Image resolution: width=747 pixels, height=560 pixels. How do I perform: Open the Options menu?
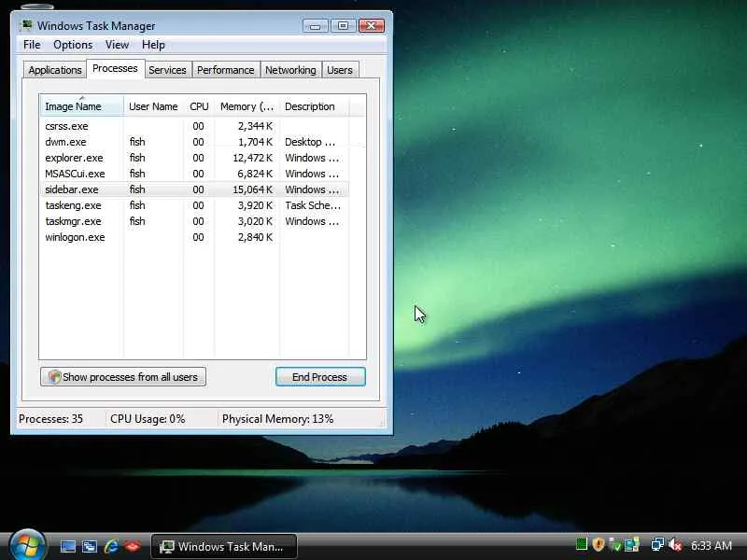(x=73, y=45)
